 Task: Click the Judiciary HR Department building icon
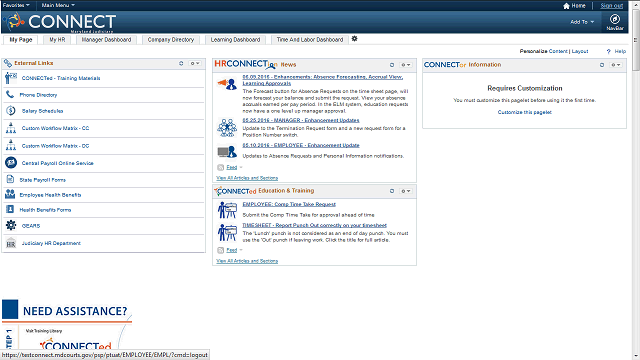pos(11,243)
